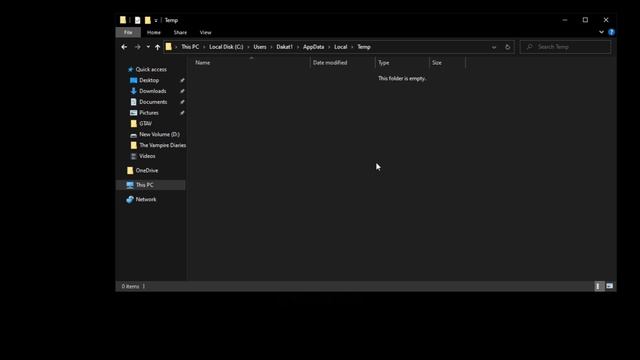The width and height of the screenshot is (640, 360).
Task: Expand the address bar history dropdown
Action: point(494,47)
